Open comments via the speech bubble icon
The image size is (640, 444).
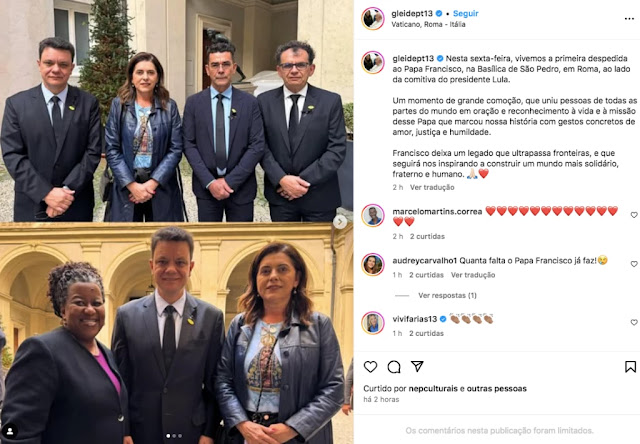pos(394,367)
